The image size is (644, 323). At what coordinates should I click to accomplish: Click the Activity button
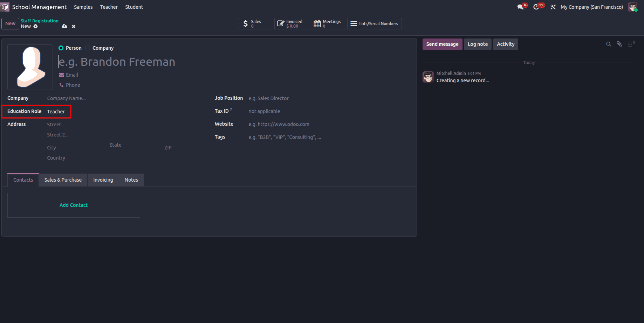pyautogui.click(x=506, y=44)
